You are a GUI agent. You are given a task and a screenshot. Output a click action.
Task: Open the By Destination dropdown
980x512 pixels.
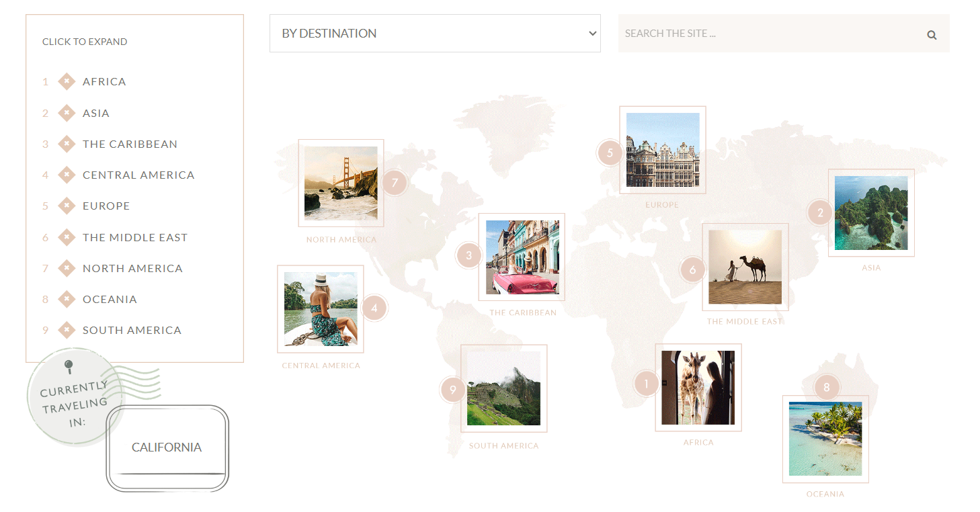tap(435, 34)
